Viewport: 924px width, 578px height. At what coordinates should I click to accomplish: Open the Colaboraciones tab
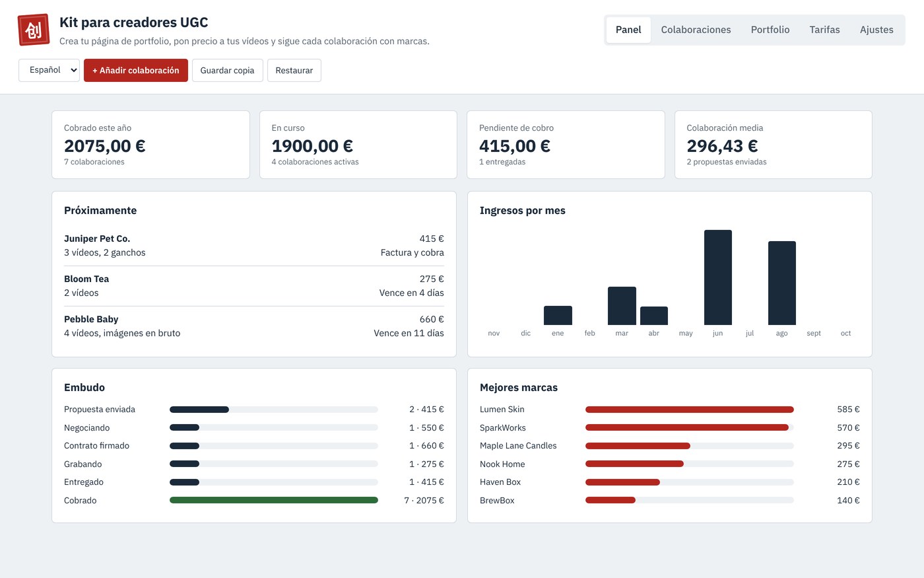pyautogui.click(x=696, y=30)
